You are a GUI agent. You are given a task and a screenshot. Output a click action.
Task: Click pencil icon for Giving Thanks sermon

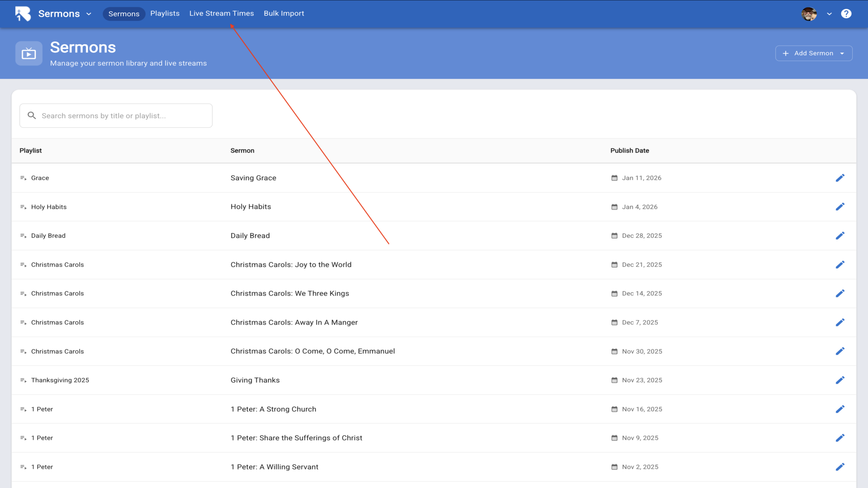coord(840,380)
